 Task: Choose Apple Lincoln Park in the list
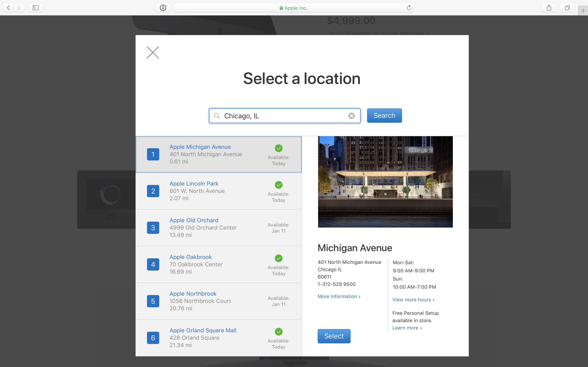[194, 183]
